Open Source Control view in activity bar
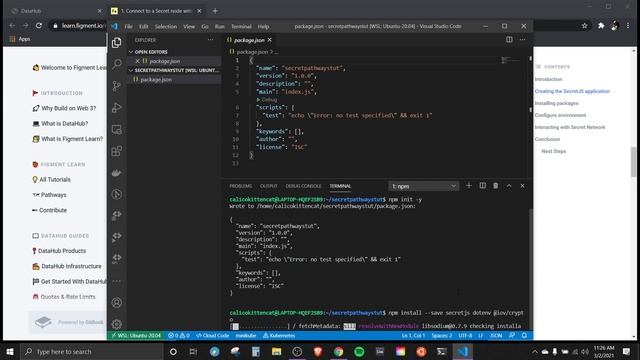Image resolution: width=640 pixels, height=360 pixels. pos(117,86)
